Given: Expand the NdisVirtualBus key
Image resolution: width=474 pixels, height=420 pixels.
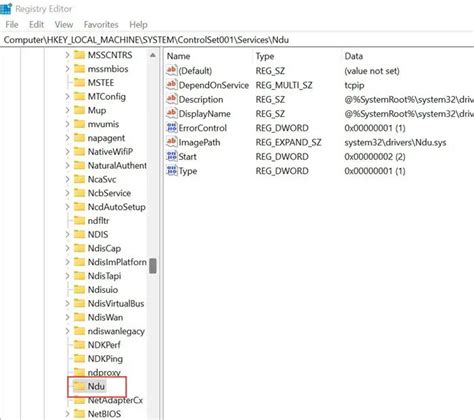Looking at the screenshot, I should [67, 304].
